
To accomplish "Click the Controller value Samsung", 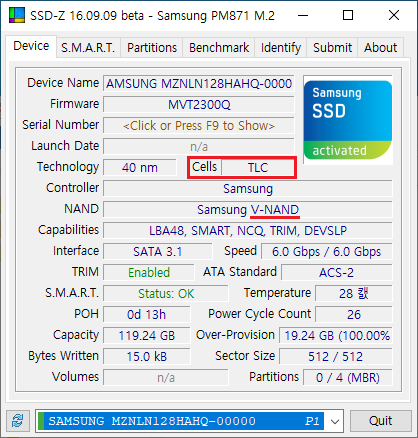I will point(248,189).
